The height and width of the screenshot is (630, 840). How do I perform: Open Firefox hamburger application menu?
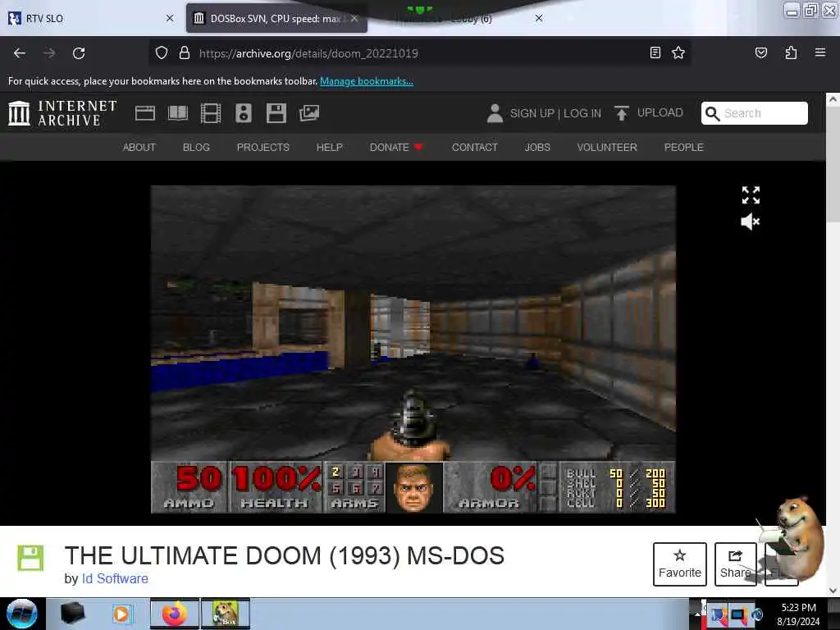pos(819,52)
